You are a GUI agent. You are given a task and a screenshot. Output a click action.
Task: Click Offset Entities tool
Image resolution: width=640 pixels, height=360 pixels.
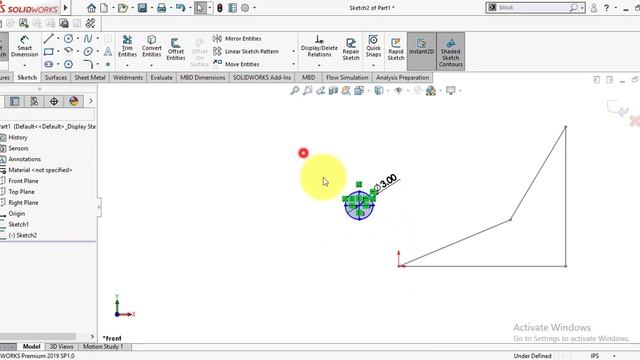coord(176,49)
